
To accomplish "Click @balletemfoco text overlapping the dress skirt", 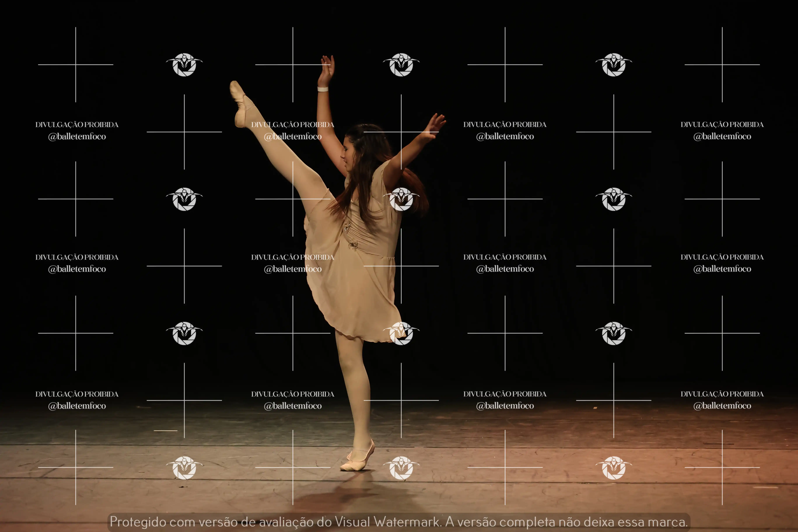I will click(x=293, y=269).
